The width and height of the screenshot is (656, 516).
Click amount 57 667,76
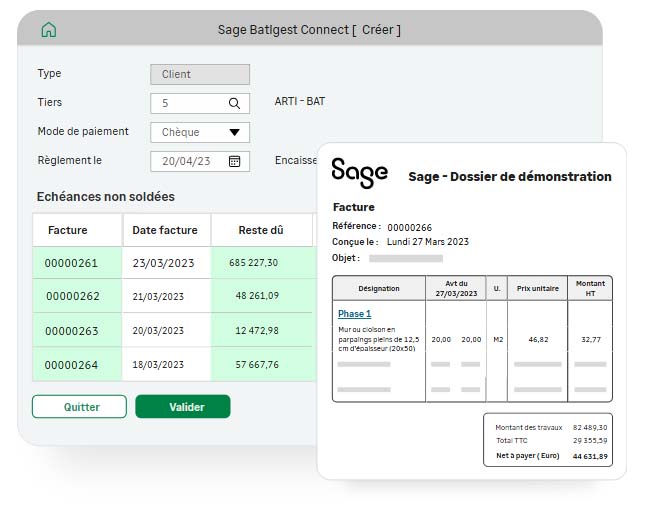257,365
